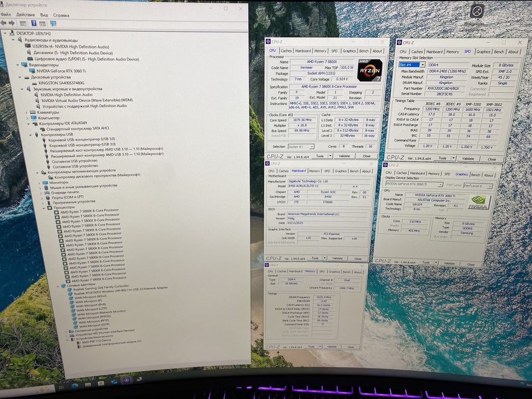Open the Файл menu in Device Manager
This screenshot has width=532, height=399.
[x=6, y=14]
